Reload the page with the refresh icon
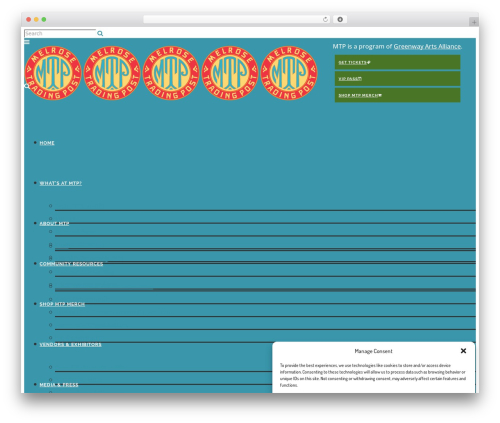Image resolution: width=500 pixels, height=423 pixels. [325, 19]
